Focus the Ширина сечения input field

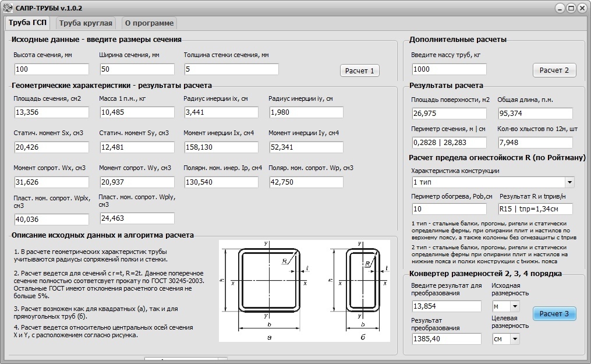(x=137, y=69)
